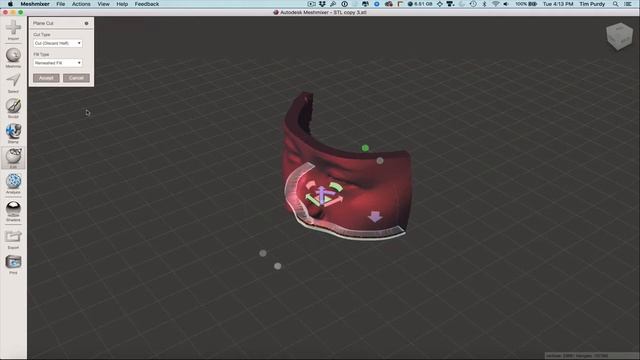Open the Apple menu

(10, 4)
